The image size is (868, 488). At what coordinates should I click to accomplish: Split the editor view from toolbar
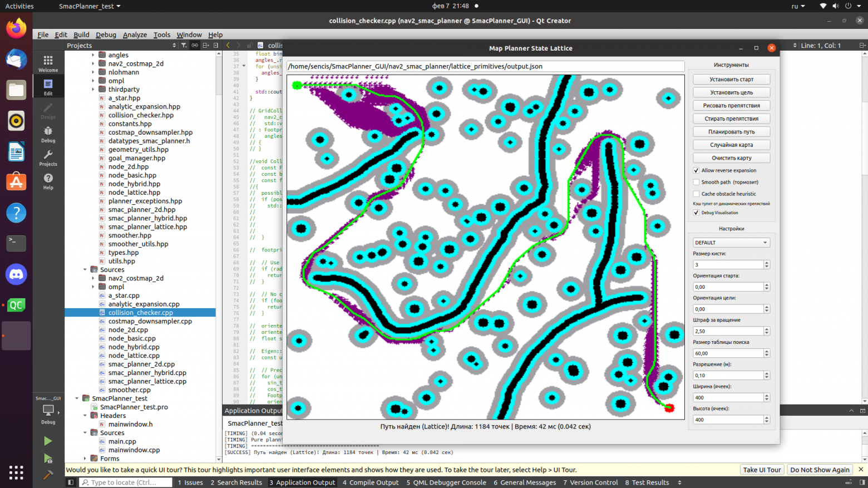862,46
